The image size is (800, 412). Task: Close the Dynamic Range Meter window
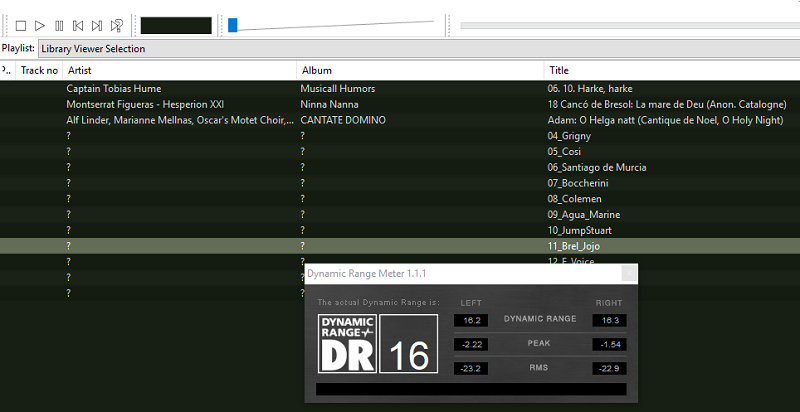(x=629, y=274)
